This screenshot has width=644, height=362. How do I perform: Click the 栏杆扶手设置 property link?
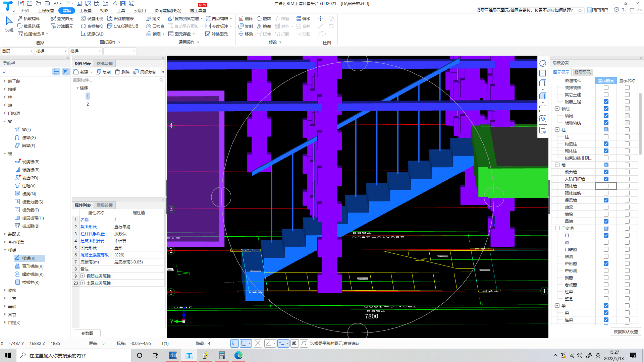pos(93,234)
